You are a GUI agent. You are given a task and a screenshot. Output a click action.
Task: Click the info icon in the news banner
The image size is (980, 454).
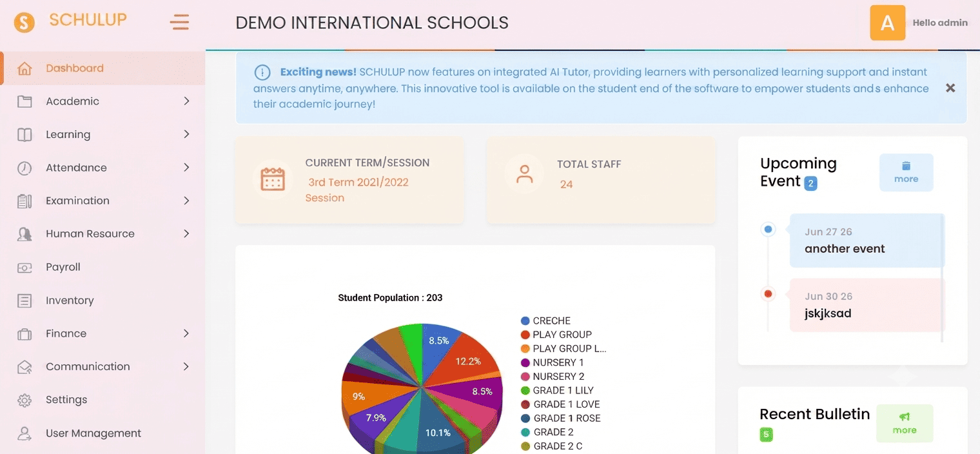pos(262,72)
